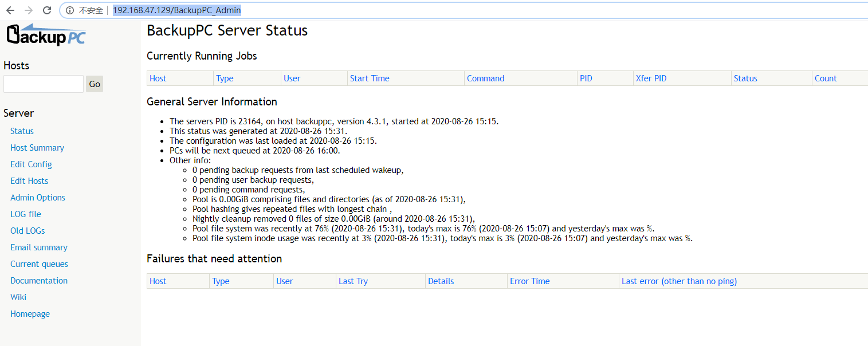Screen dimensions: 868x346
Task: Click 'Pool is 0.00GiB' line
Action: 329,199
